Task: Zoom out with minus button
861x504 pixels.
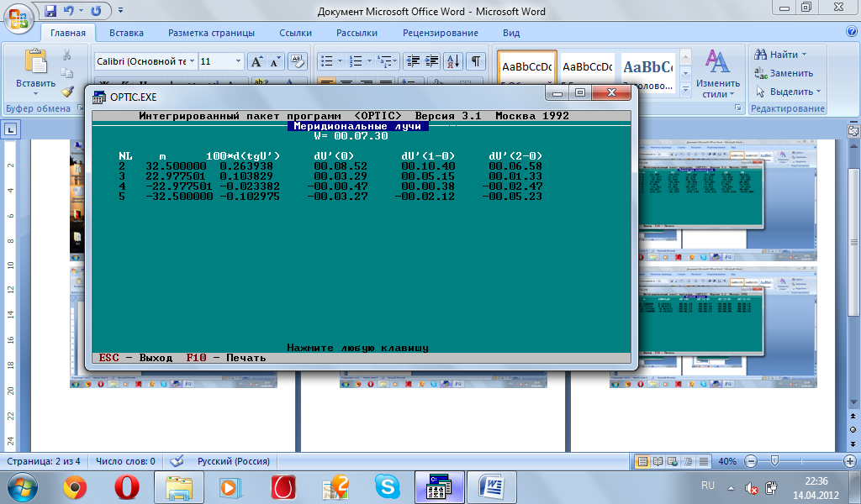Action: (x=751, y=461)
